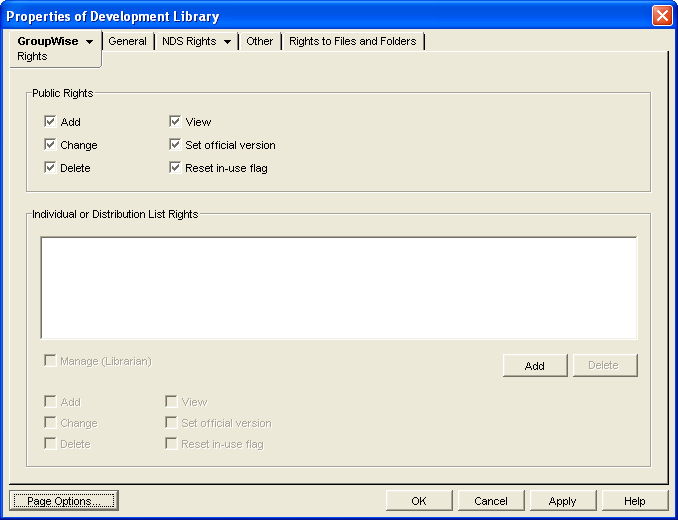Switch to the Other tab
This screenshot has width=678, height=520.
click(259, 41)
